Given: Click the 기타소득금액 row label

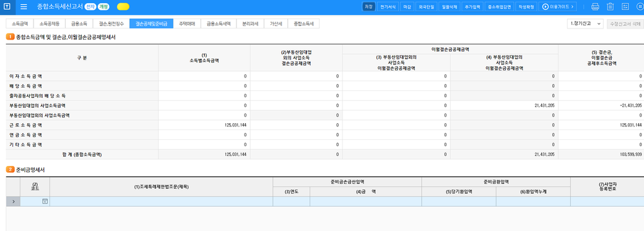Looking at the screenshot, I should [25, 145].
